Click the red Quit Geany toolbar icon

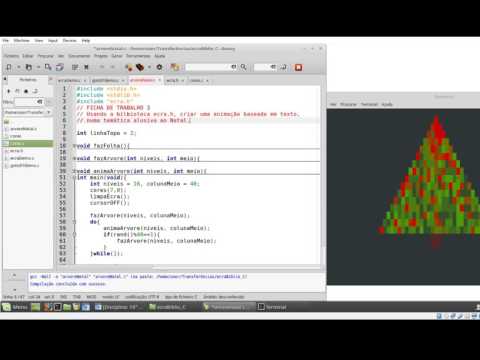(x=298, y=67)
